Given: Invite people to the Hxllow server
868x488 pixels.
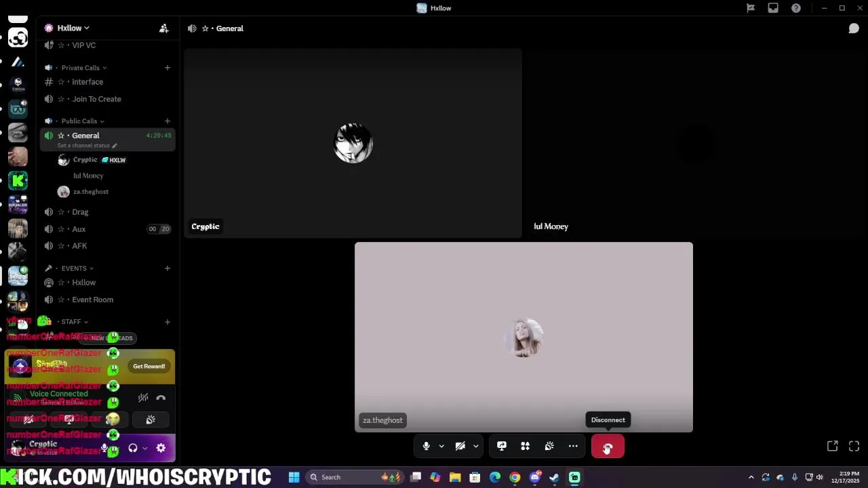Looking at the screenshot, I should pyautogui.click(x=163, y=28).
